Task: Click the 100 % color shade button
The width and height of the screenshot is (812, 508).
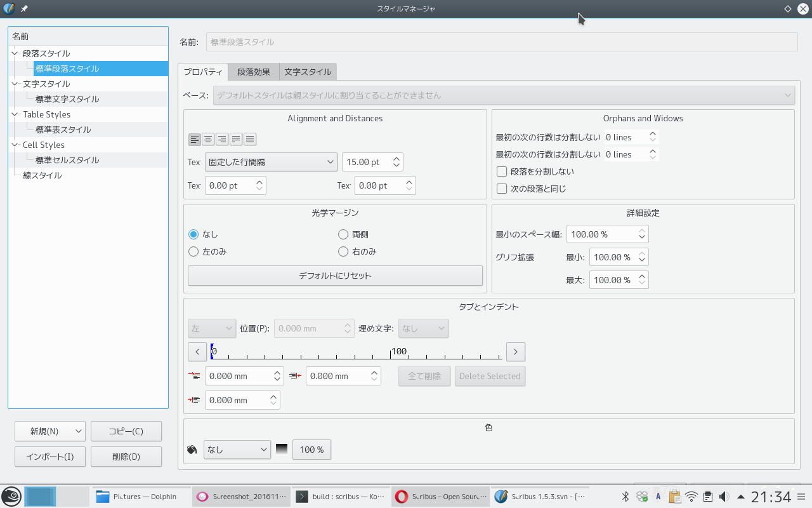Action: 311,450
